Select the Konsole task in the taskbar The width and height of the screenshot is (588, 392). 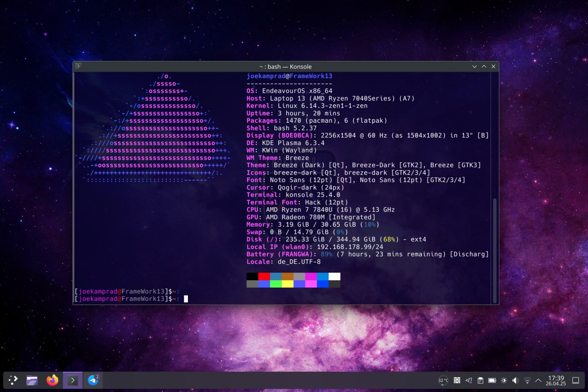[x=73, y=380]
